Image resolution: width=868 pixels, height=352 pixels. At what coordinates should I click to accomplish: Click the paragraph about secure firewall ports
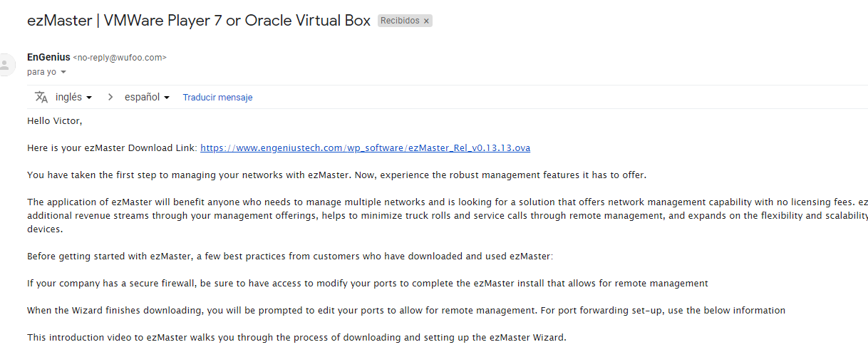[x=368, y=284]
